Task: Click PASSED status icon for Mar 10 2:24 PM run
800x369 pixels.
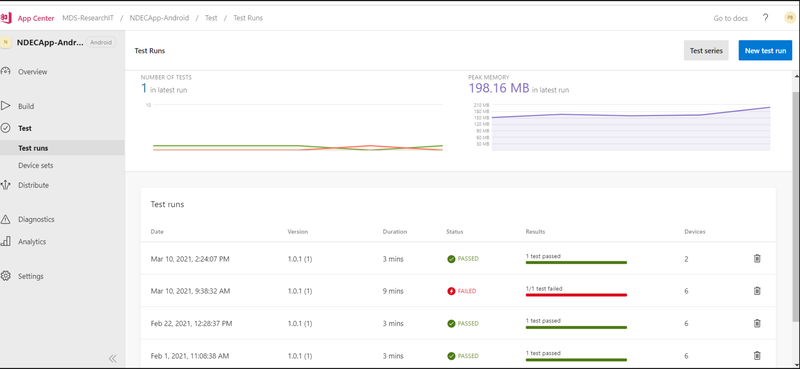Action: point(451,259)
